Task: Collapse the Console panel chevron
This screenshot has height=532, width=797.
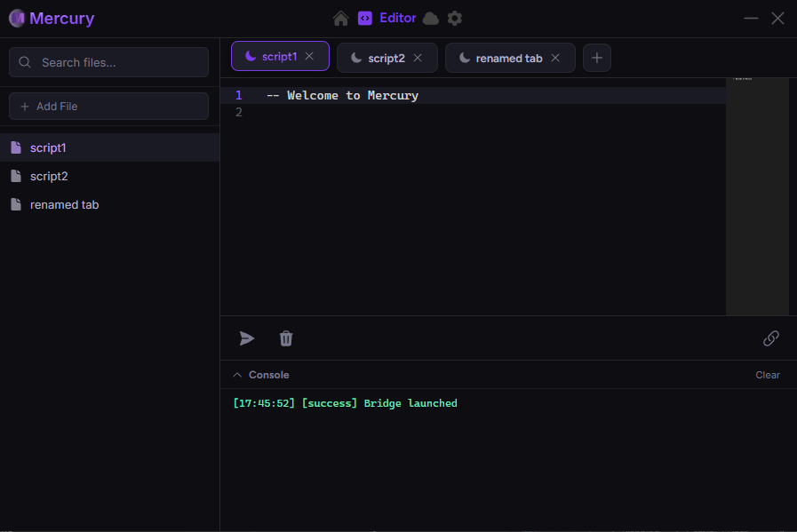Action: point(237,375)
